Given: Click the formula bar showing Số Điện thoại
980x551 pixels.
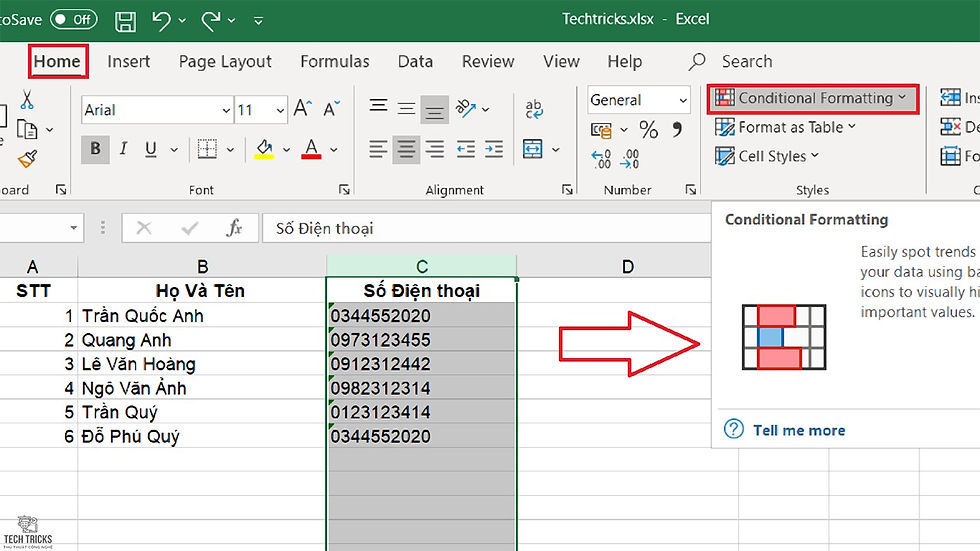Looking at the screenshot, I should (x=486, y=228).
